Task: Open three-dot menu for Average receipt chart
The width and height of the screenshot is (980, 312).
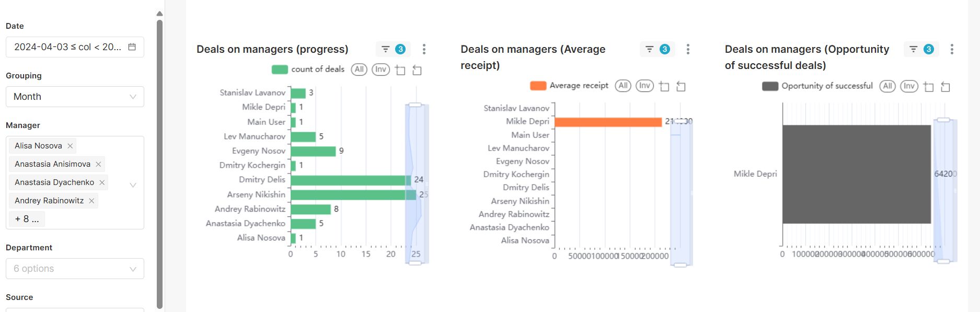Action: pyautogui.click(x=688, y=49)
